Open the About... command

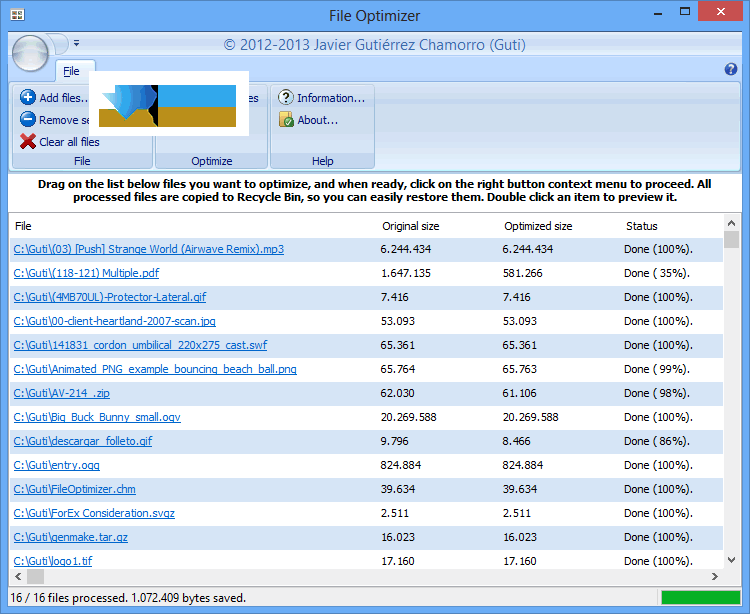[318, 120]
